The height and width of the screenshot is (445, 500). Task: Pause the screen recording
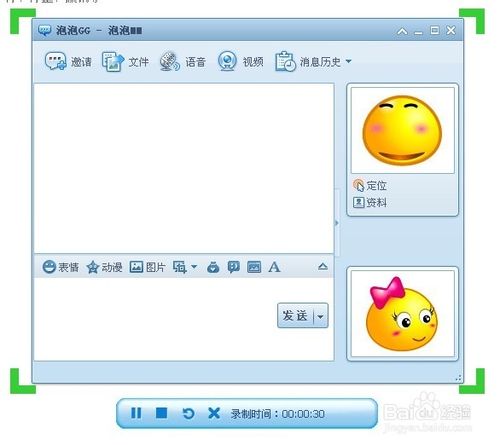(136, 413)
